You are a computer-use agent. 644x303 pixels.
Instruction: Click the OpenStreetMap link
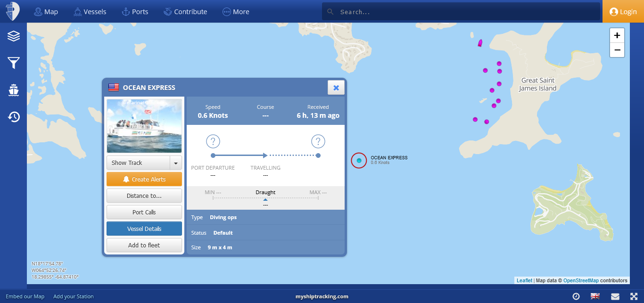581,280
